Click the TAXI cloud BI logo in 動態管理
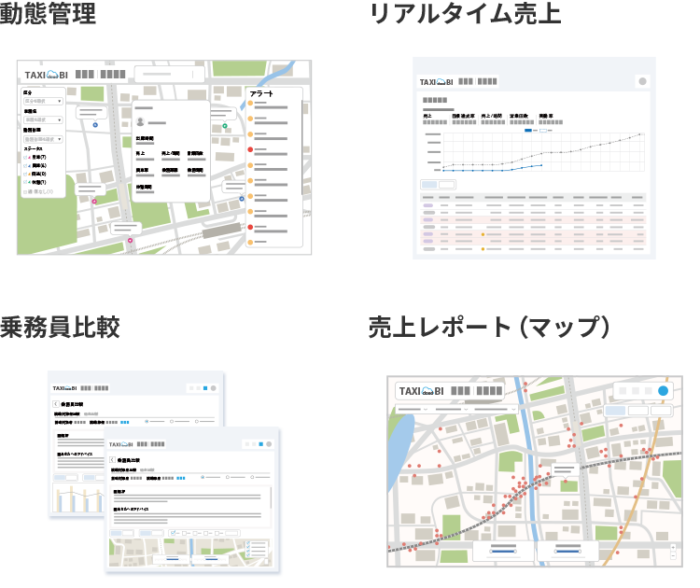Screen dimensions: 700x588 tap(46, 74)
